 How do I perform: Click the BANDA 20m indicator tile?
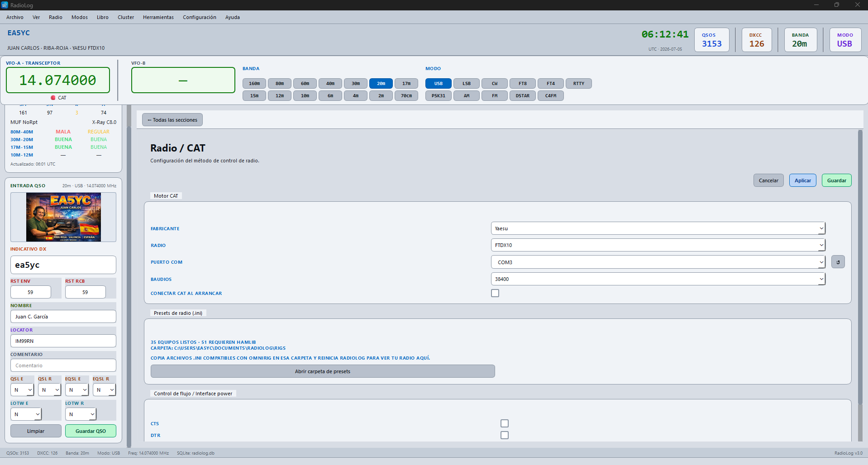801,40
